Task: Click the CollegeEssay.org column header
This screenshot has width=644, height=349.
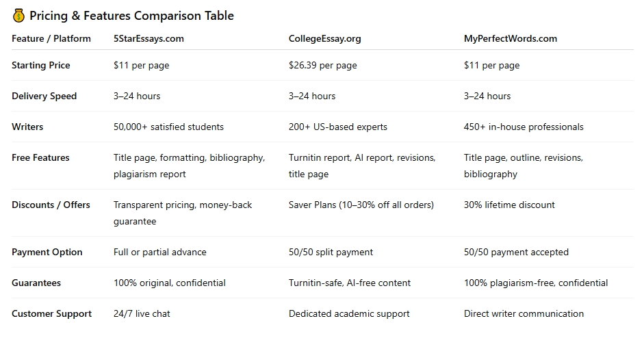Action: point(324,39)
